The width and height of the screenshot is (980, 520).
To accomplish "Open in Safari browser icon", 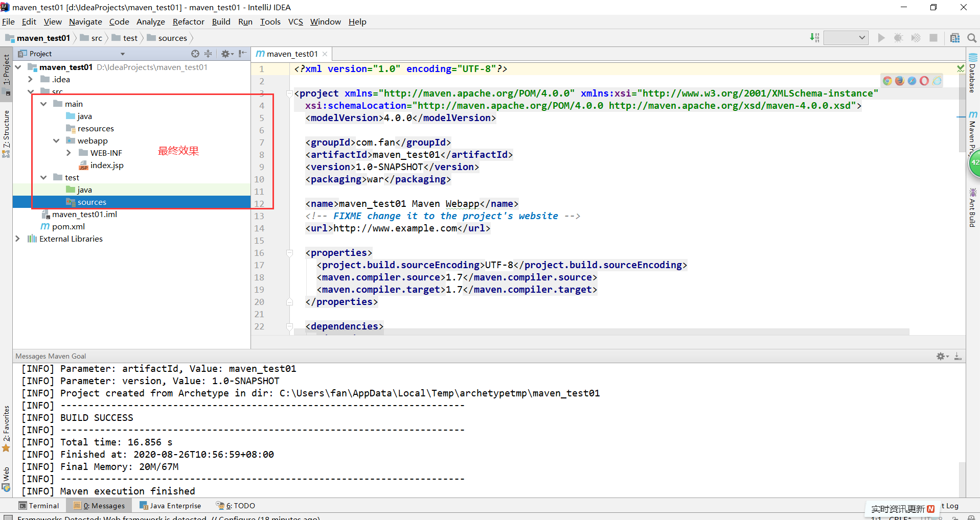I will (912, 81).
